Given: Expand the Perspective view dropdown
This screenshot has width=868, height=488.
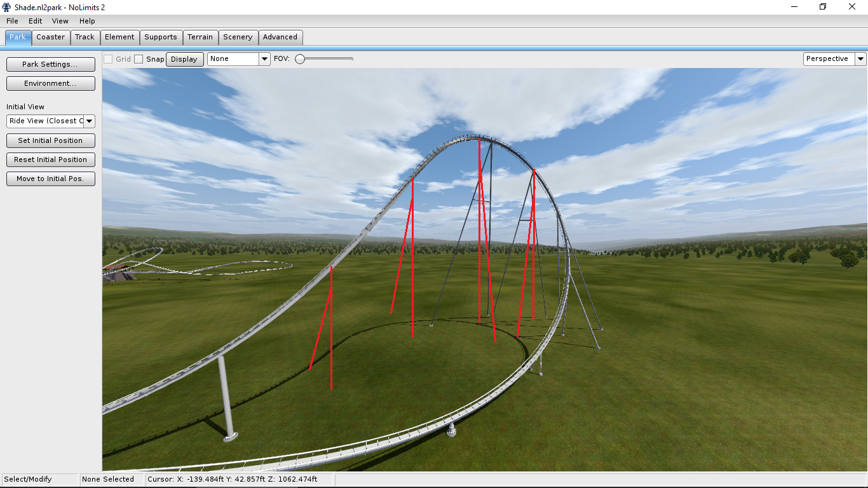Looking at the screenshot, I should [860, 59].
